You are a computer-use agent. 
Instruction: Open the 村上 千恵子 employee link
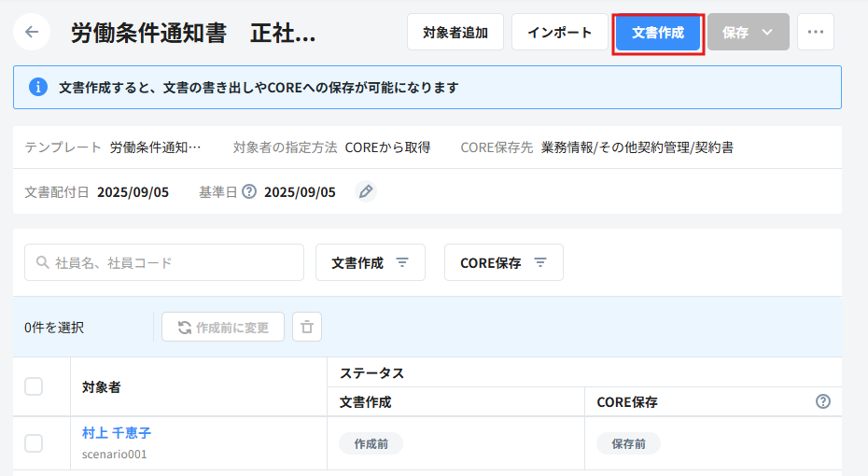[117, 433]
